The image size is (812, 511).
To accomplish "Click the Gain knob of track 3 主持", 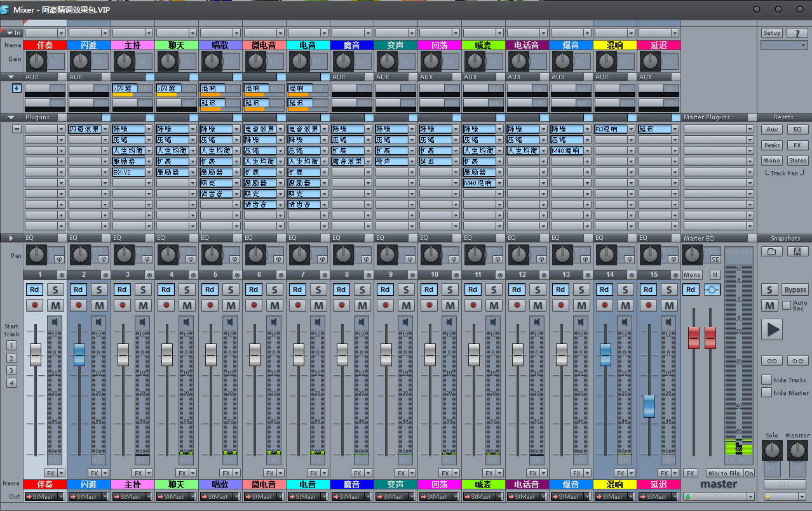I will coord(125,61).
